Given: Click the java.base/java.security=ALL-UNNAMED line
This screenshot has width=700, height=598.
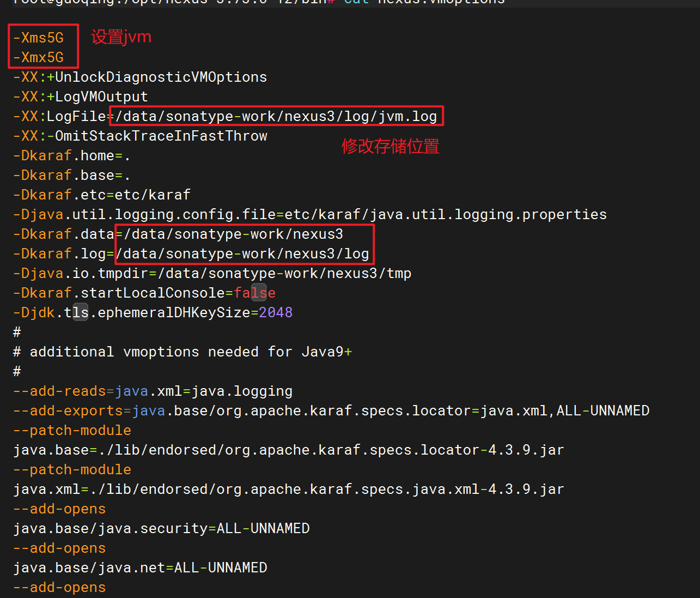Looking at the screenshot, I should click(x=161, y=528).
